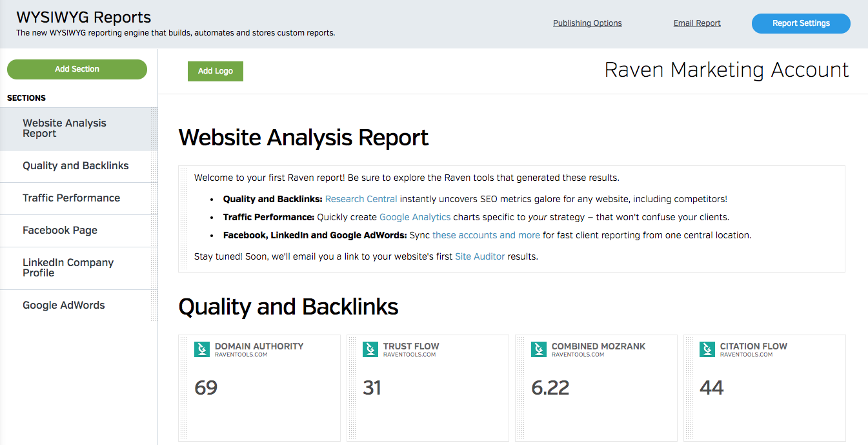Image resolution: width=868 pixels, height=445 pixels.
Task: Open Report Settings
Action: coord(801,23)
